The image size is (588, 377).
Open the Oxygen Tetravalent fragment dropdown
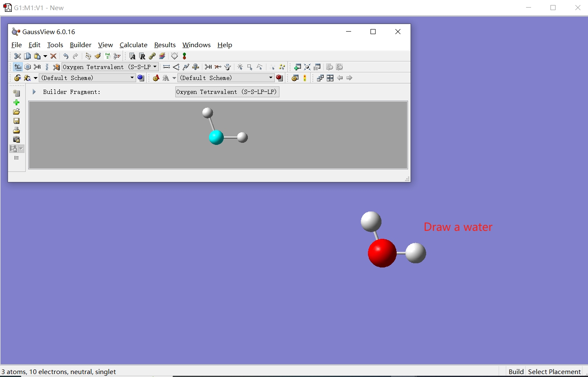[x=110, y=67]
